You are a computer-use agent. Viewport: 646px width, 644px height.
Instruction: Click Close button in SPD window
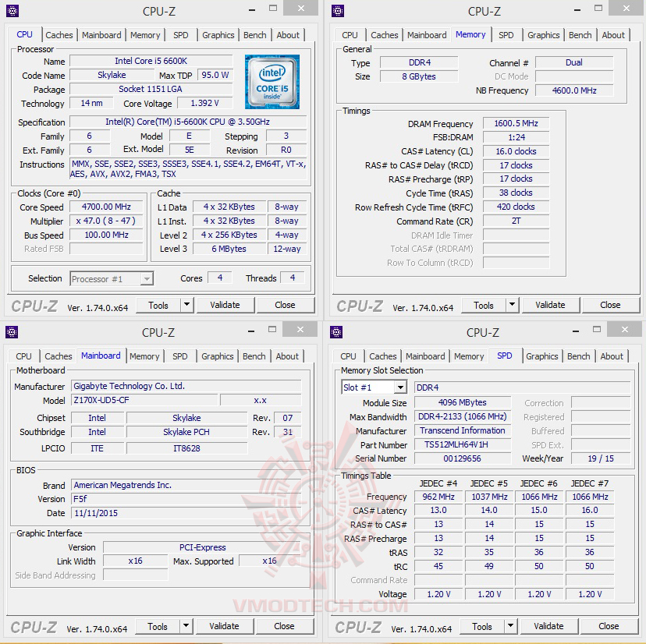coord(609,626)
